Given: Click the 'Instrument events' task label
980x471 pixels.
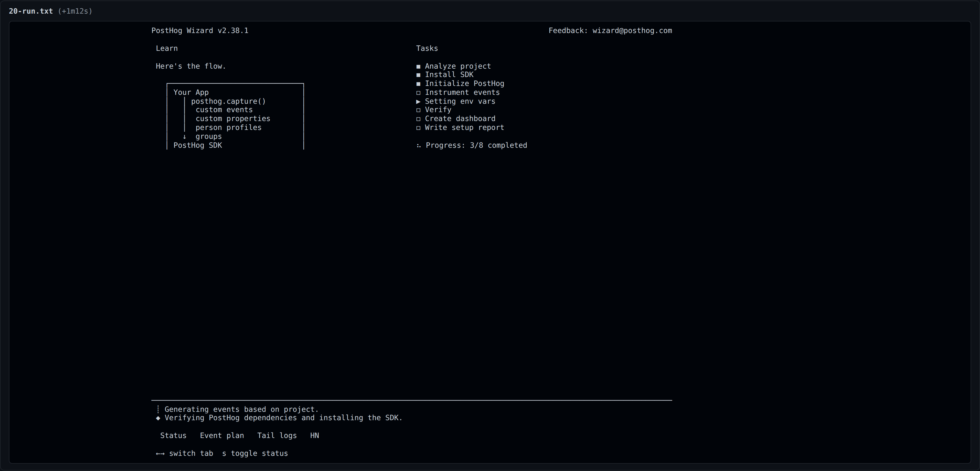Looking at the screenshot, I should (462, 92).
